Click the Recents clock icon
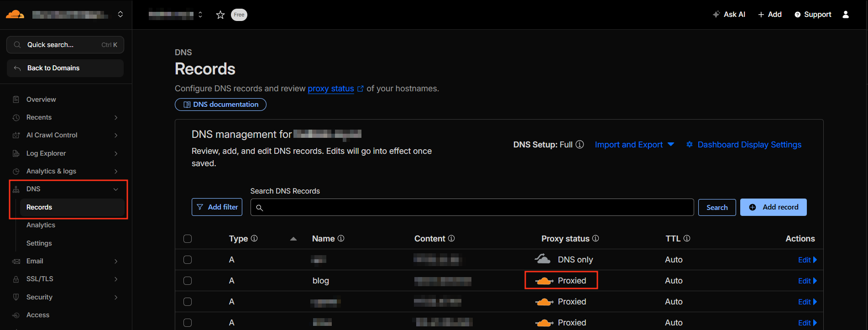 click(x=16, y=117)
